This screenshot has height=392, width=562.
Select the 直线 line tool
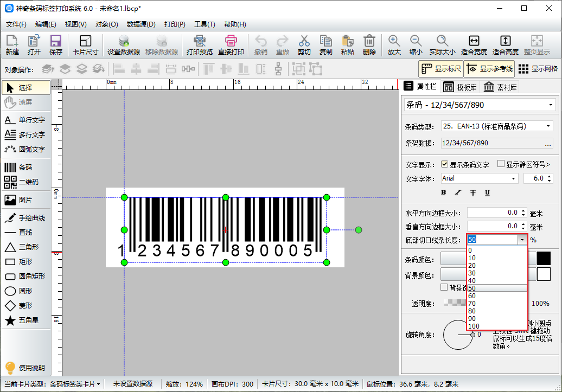click(26, 233)
